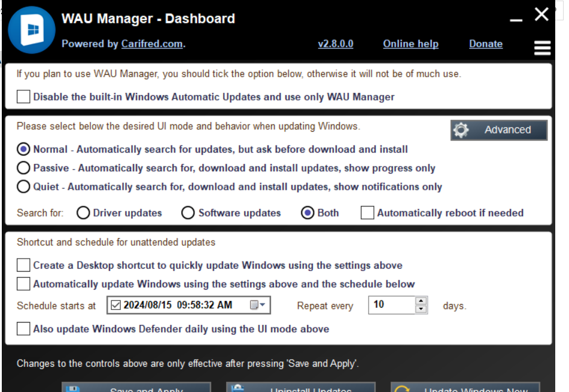Toggle the checkbox inside schedule date field
Image resolution: width=569 pixels, height=392 pixels.
coord(115,305)
